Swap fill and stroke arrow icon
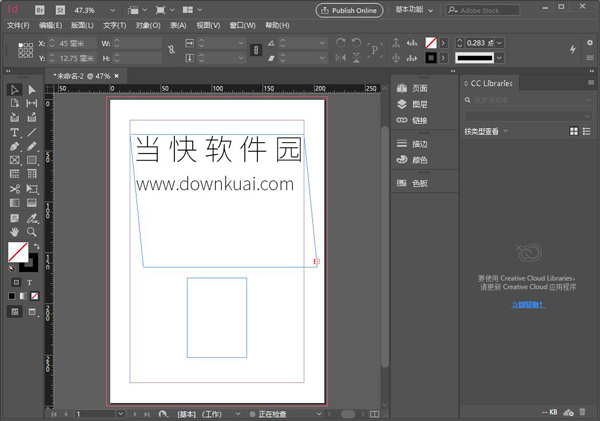Viewport: 600px width, 421px height. (x=36, y=246)
